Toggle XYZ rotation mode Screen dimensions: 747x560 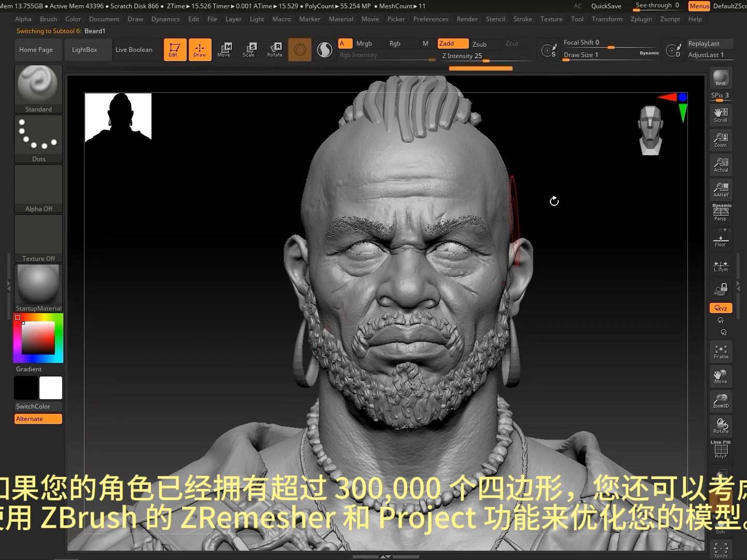[721, 308]
